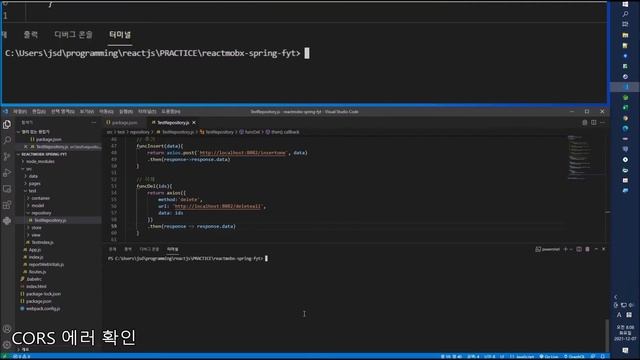Open the Terminal menu in the menu bar
The image size is (640, 360).
(x=147, y=111)
